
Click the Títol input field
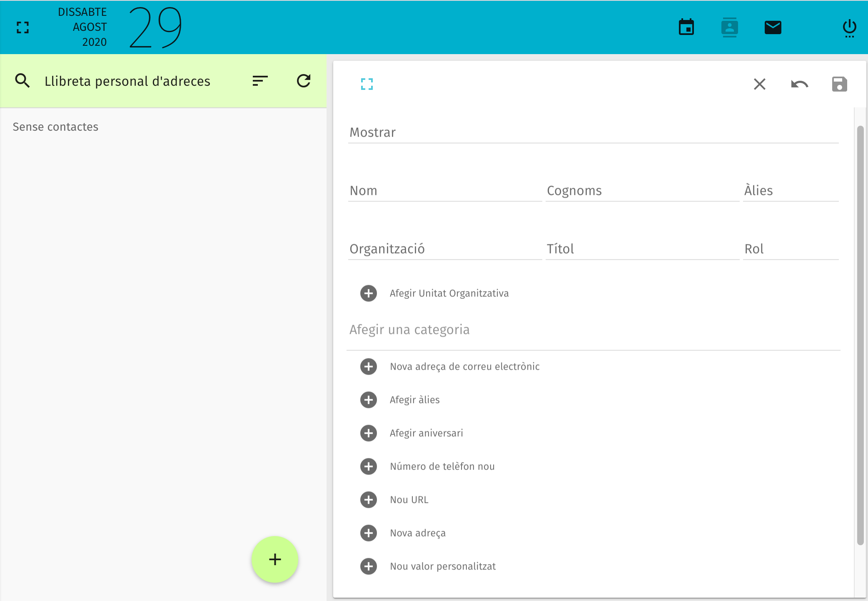pos(642,249)
